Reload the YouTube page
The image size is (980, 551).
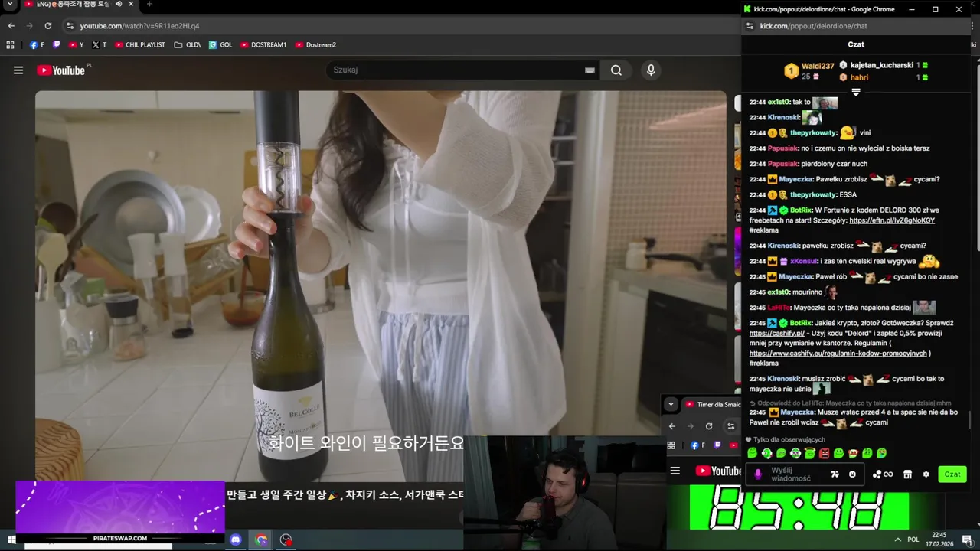click(48, 26)
